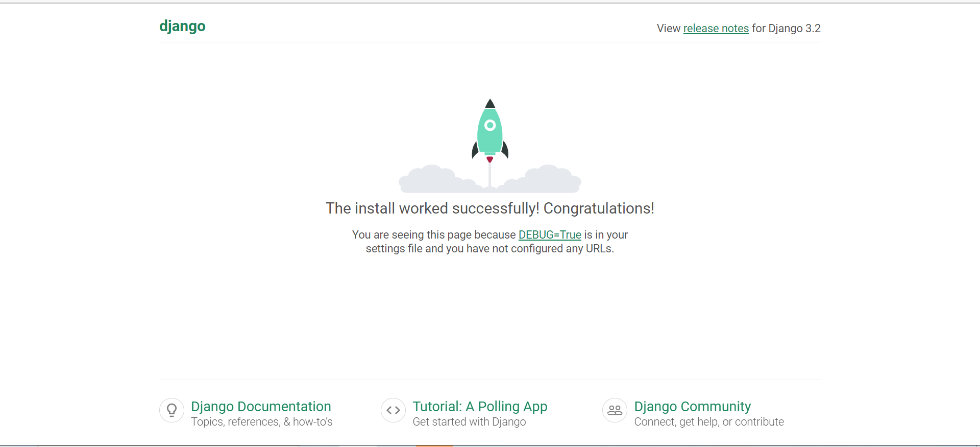Click the people community icon
The image size is (980, 447).
coord(615,410)
